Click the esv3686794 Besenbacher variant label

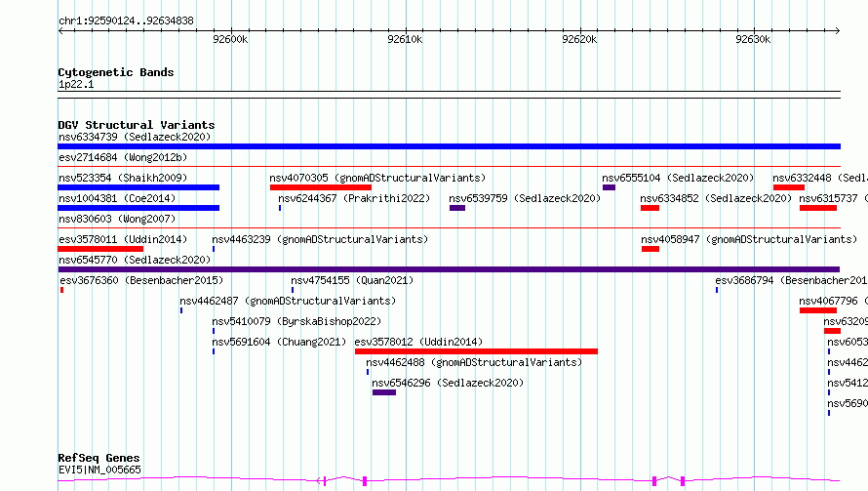coord(791,280)
